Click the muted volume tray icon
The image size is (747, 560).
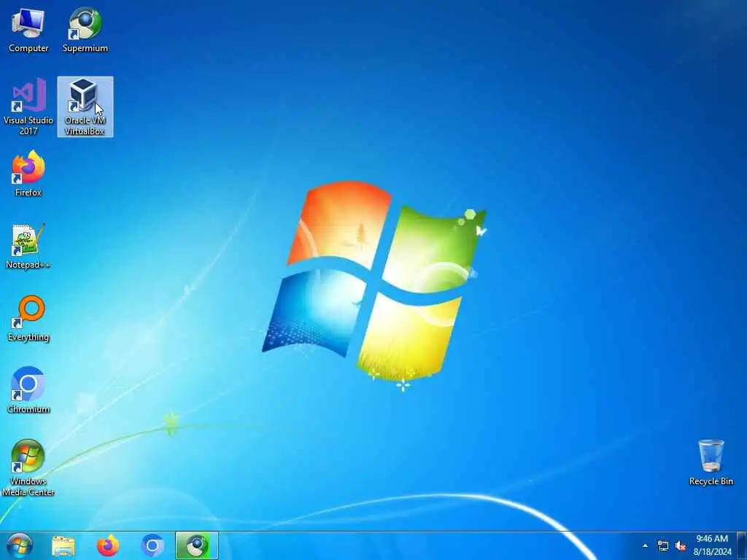point(681,546)
